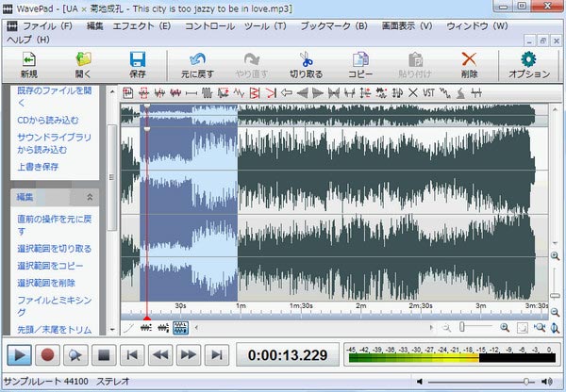Screen dimensions: 566x392
Task: Save using the 保存 floppy icon
Action: [138, 65]
